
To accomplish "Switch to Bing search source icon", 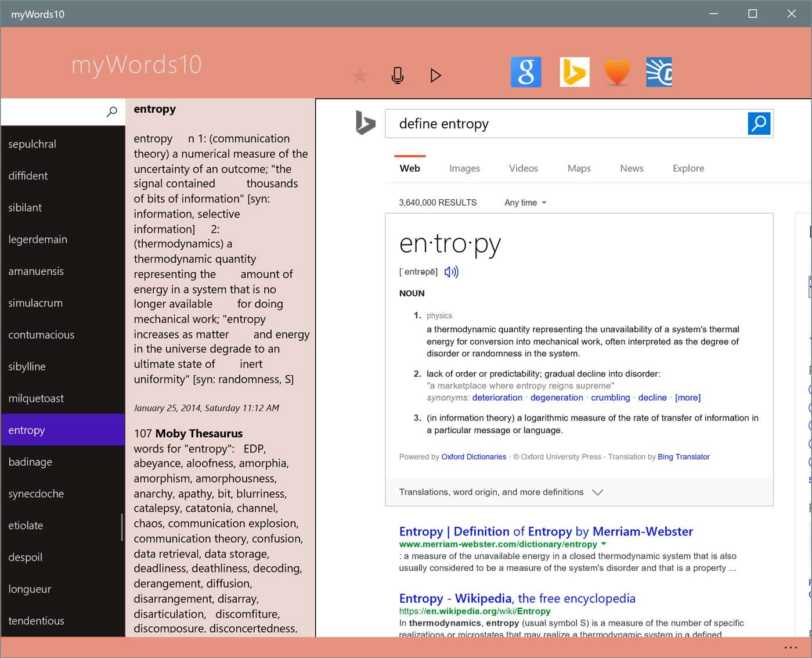I will coord(575,72).
